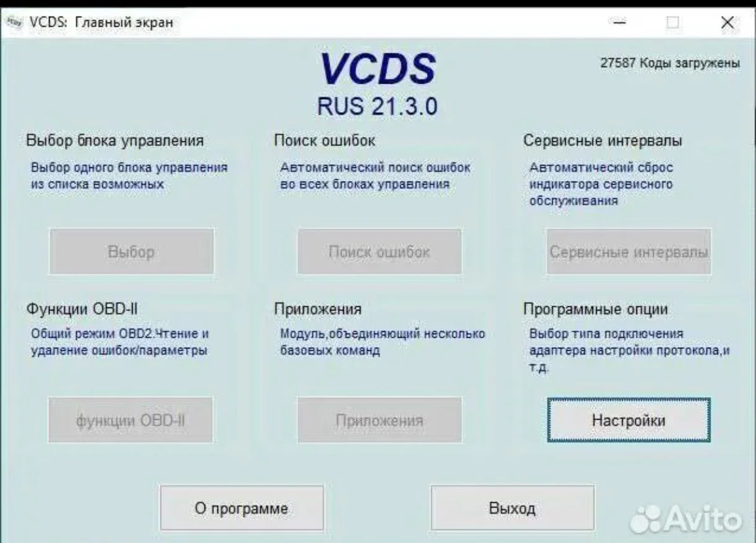
Task: Close the VCDS window
Action: 727,23
